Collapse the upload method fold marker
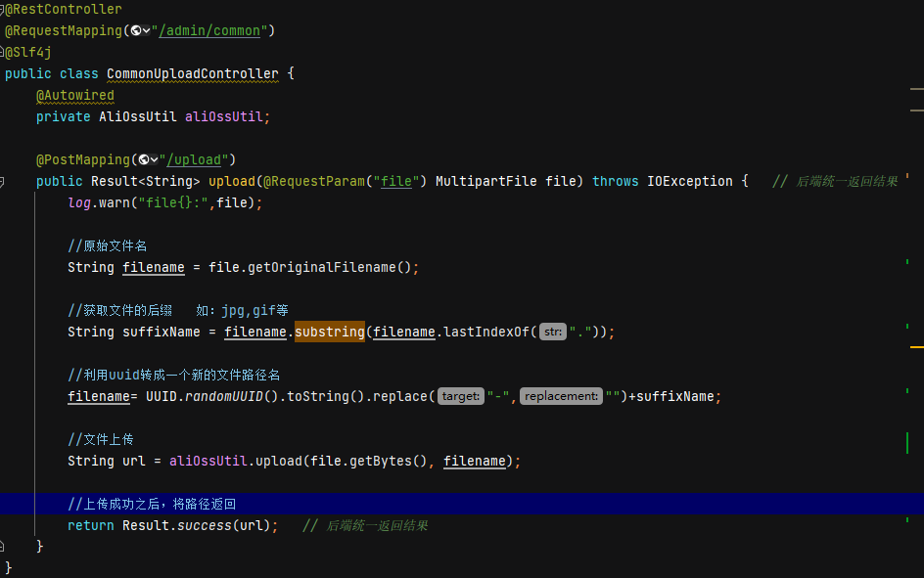924x578 pixels. tap(2, 182)
